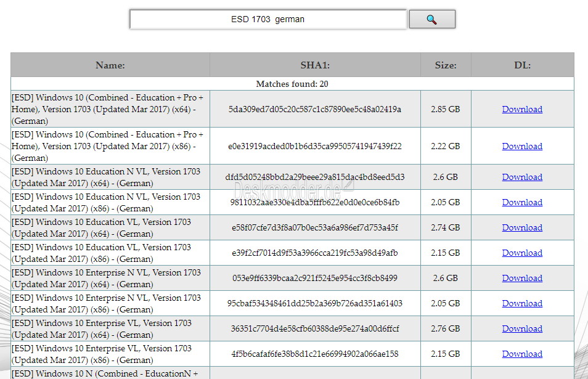The image size is (588, 379).
Task: Select SHA1 dfd5d05248bbd2a29beee29a815dac4bd8eed5d3
Action: [315, 177]
